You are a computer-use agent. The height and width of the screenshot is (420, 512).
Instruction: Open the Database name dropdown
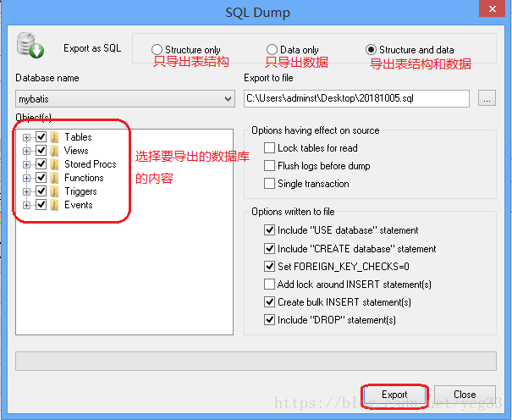pos(125,98)
